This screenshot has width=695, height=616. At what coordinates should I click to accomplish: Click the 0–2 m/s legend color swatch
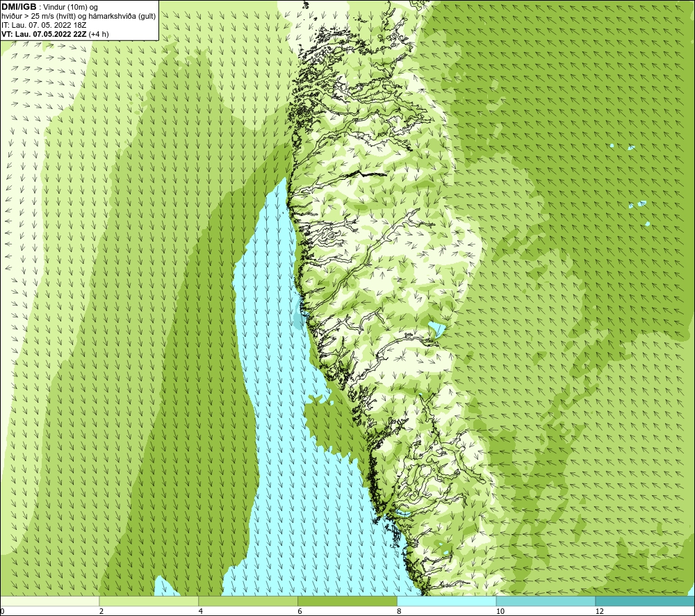pos(49,601)
